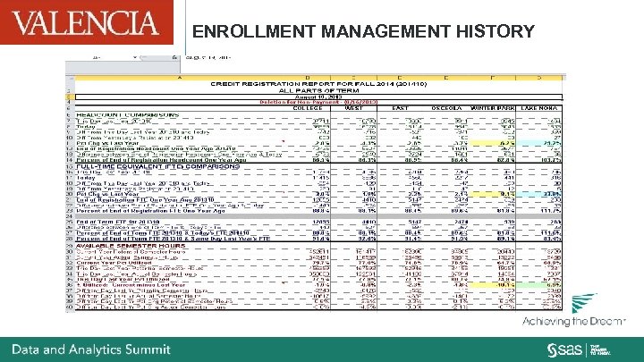Screen dimensions: 644x362
Task: Click 'Percent of End of Registration FTE One Year Ago'
Action: [151, 211]
